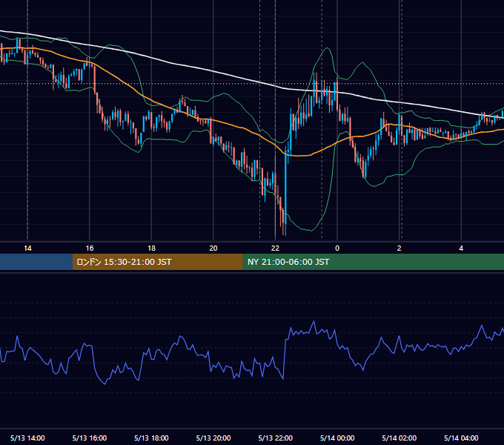This screenshot has width=504, height=445.
Task: Click the 5/13 20:00 date label
Action: tap(213, 438)
